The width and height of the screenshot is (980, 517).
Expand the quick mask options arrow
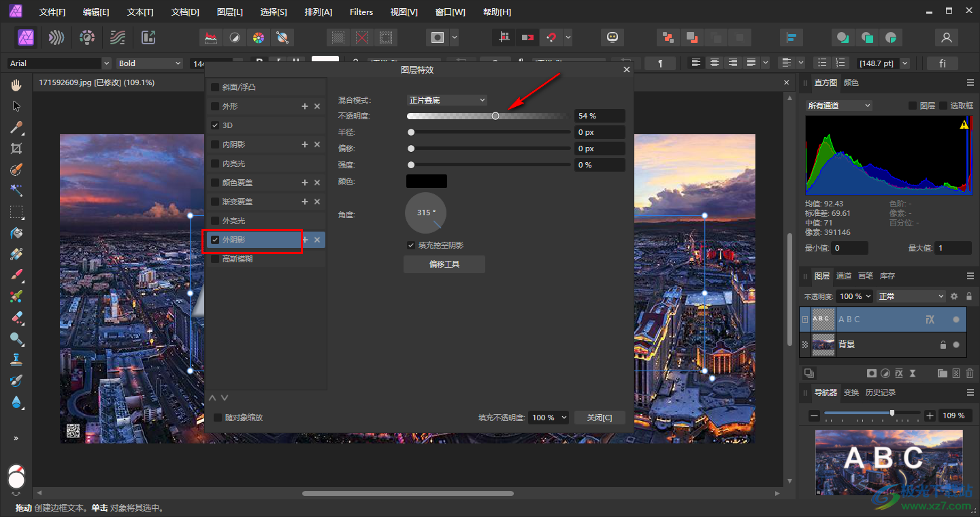pos(455,37)
